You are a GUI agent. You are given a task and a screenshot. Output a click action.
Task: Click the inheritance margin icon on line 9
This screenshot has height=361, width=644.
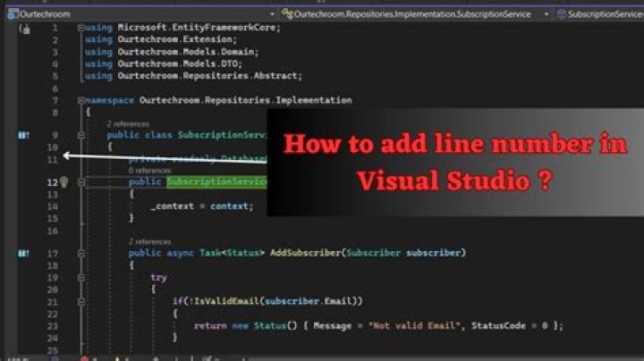[23, 135]
